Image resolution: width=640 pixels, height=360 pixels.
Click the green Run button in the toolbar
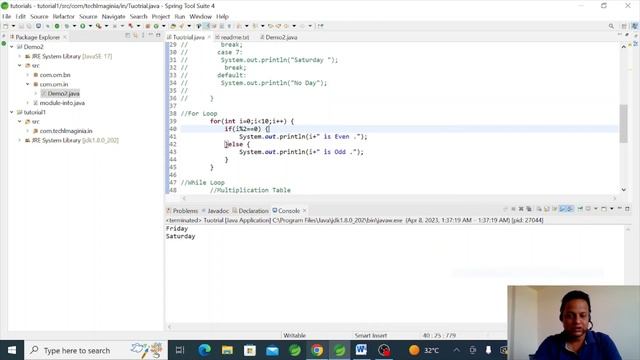(82, 26)
